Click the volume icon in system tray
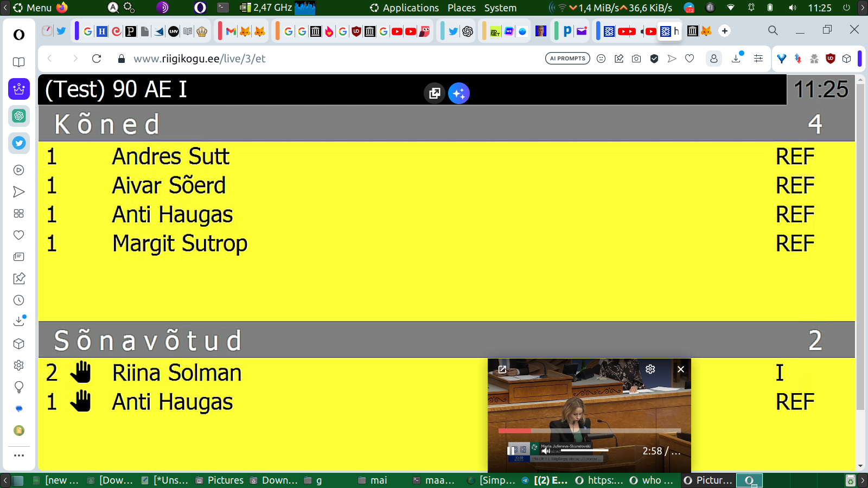Viewport: 868px width, 488px height. click(x=793, y=8)
